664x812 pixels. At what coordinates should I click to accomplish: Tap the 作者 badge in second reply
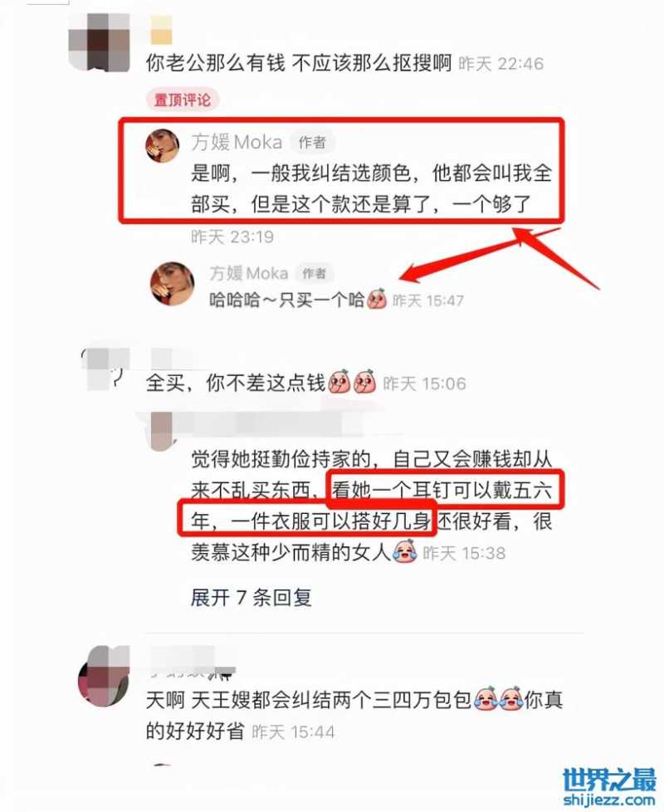click(314, 273)
